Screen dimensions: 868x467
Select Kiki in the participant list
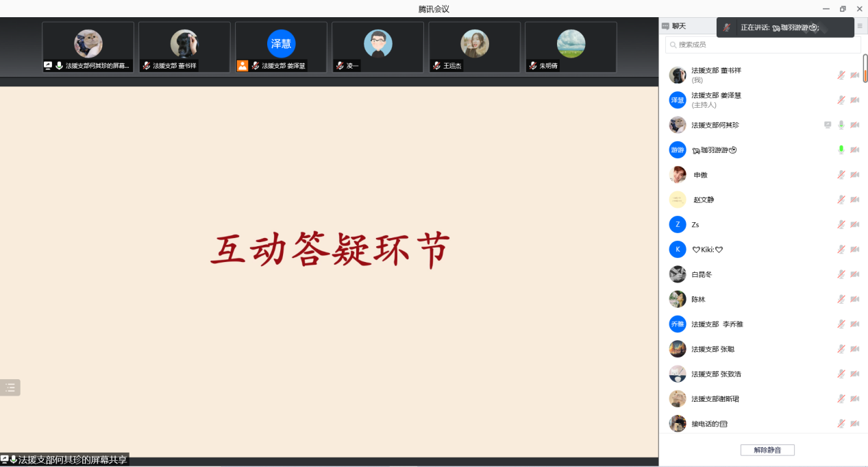point(707,250)
